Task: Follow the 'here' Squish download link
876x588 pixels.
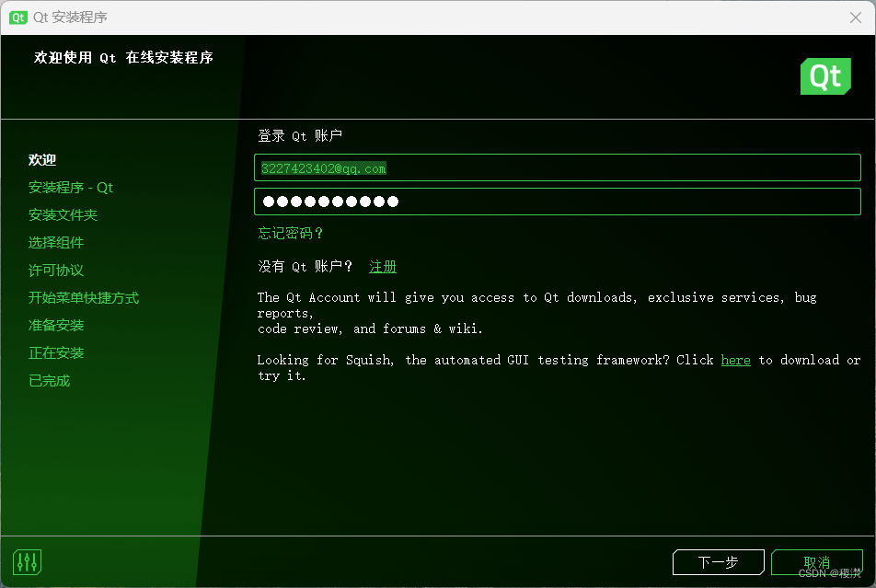Action: (x=735, y=360)
